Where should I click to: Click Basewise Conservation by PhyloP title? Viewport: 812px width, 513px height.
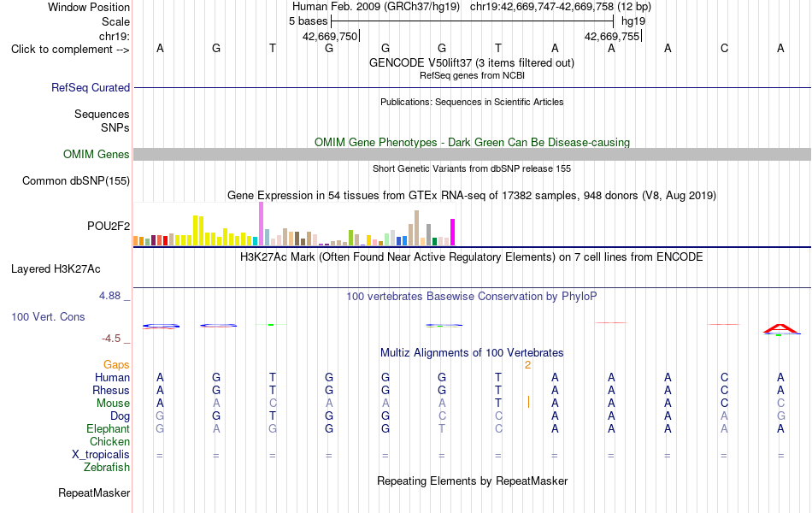coord(471,297)
